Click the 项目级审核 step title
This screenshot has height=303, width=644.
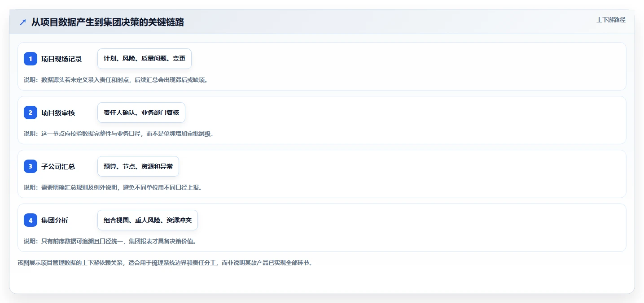(x=58, y=113)
